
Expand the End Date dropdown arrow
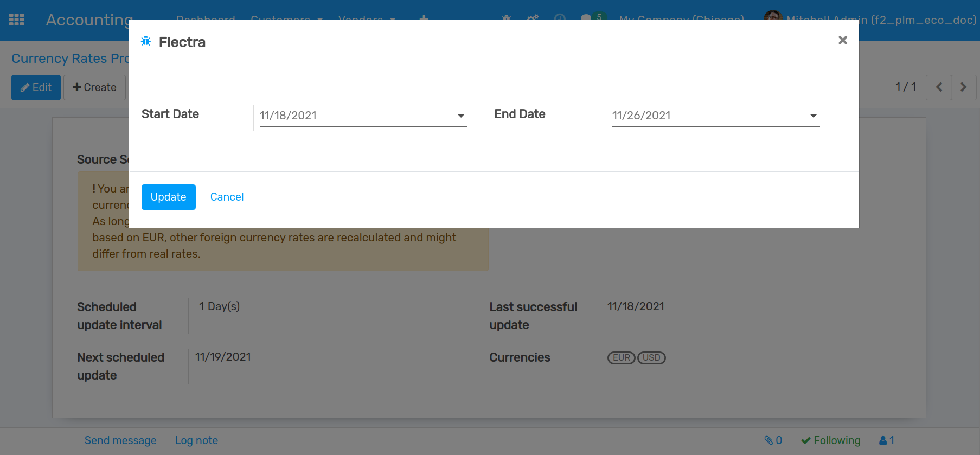coord(813,116)
